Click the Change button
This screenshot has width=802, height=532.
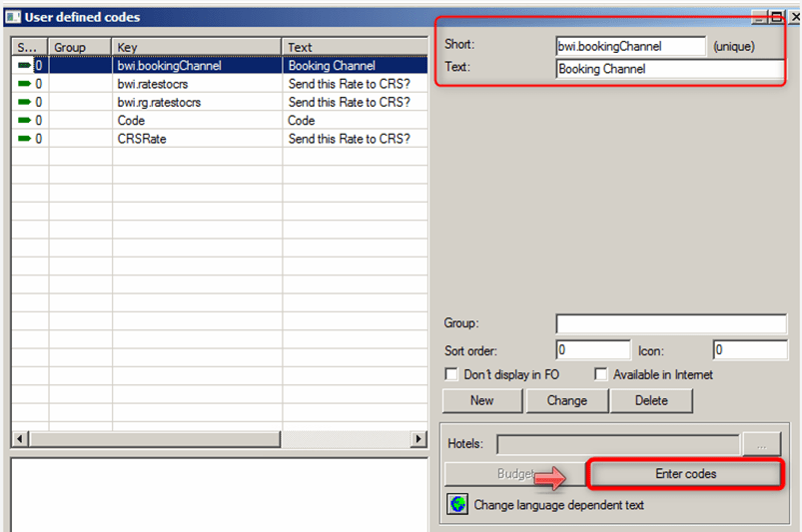[567, 400]
